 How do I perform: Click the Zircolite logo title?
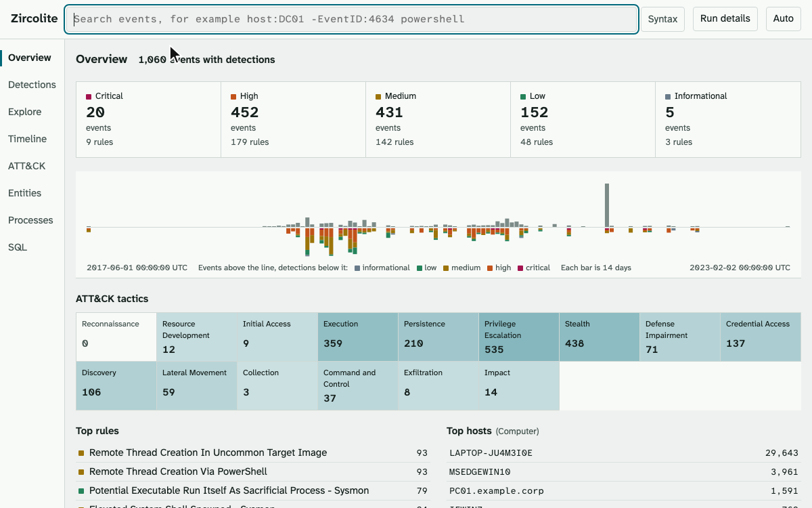34,19
